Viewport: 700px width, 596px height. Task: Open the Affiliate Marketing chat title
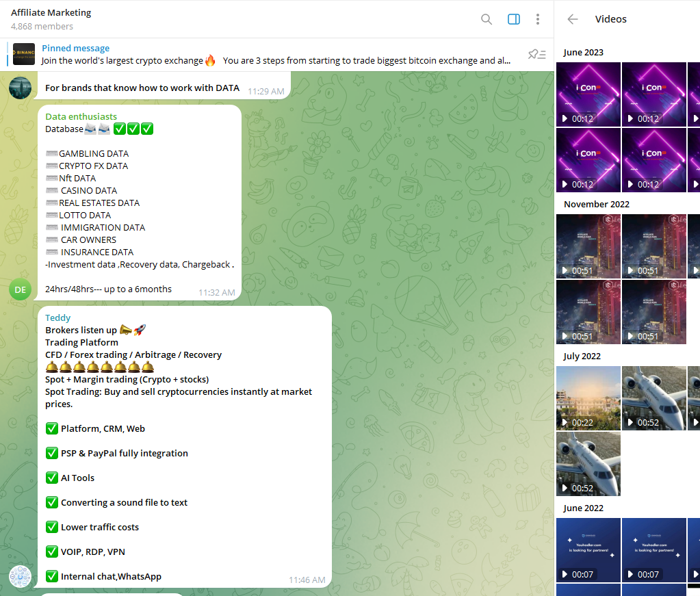click(51, 13)
